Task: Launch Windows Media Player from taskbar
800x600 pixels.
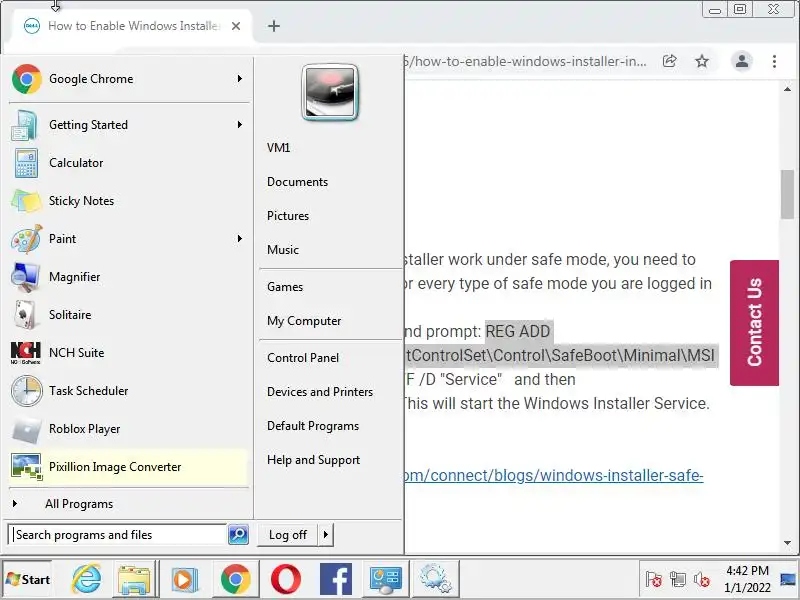Action: tap(184, 579)
